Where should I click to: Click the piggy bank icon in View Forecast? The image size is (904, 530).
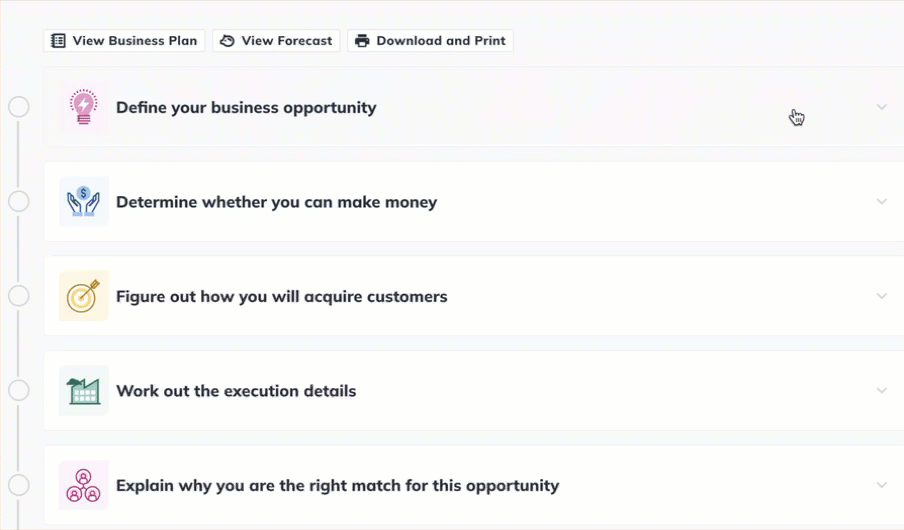[227, 41]
